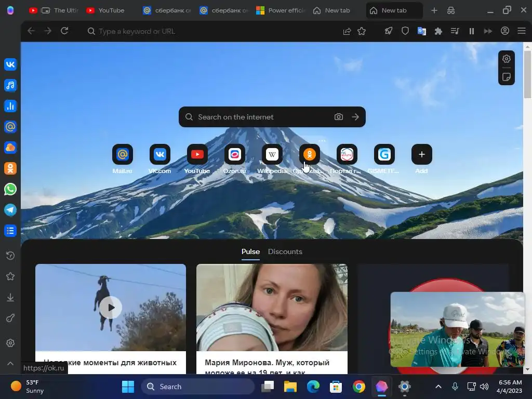Screen dimensions: 532x399
Task: Switch to the first сбербанк tab
Action: pyautogui.click(x=167, y=10)
